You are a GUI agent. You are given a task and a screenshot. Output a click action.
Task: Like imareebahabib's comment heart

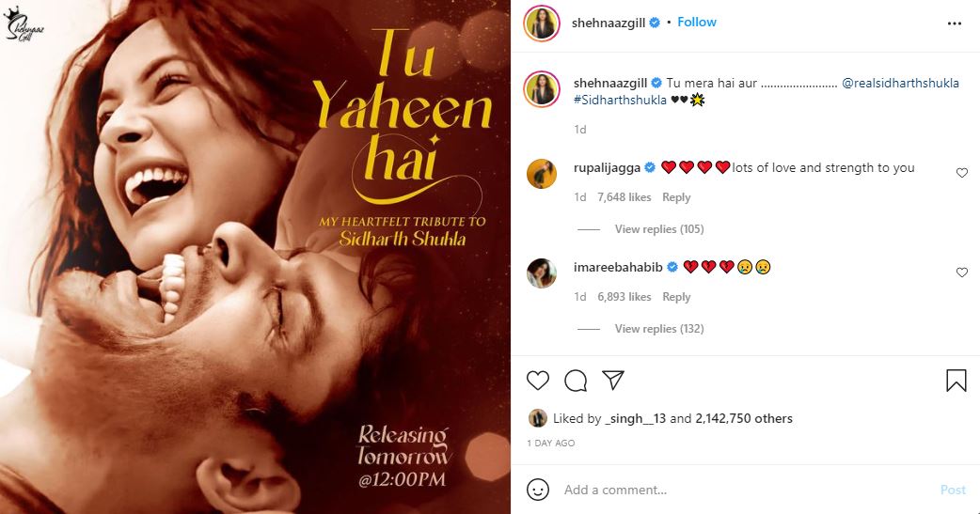pyautogui.click(x=962, y=273)
